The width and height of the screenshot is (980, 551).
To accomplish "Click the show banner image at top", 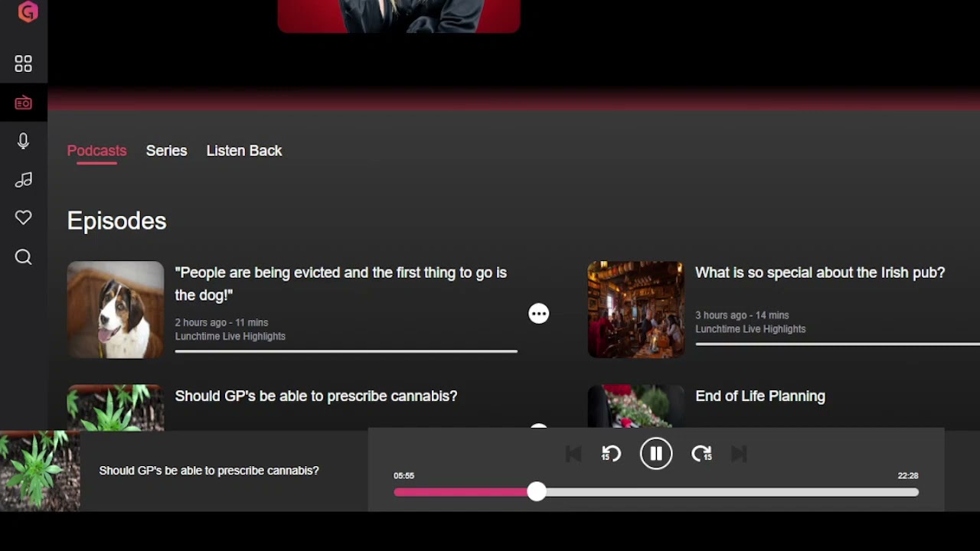I will pos(399,16).
